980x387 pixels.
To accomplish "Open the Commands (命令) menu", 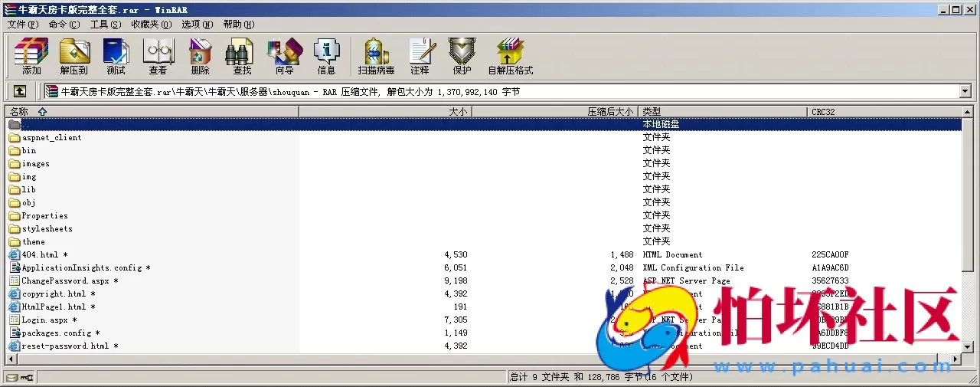I will coord(64,25).
